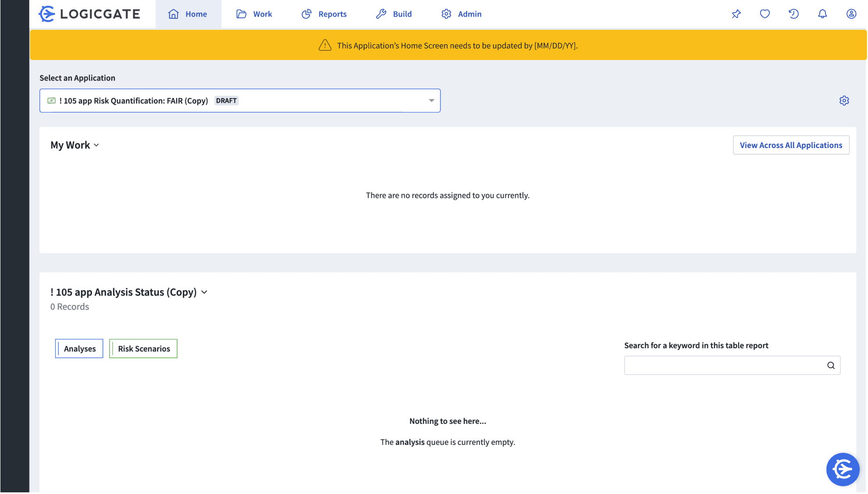Open favorites heart icon
868x494 pixels.
click(x=765, y=14)
